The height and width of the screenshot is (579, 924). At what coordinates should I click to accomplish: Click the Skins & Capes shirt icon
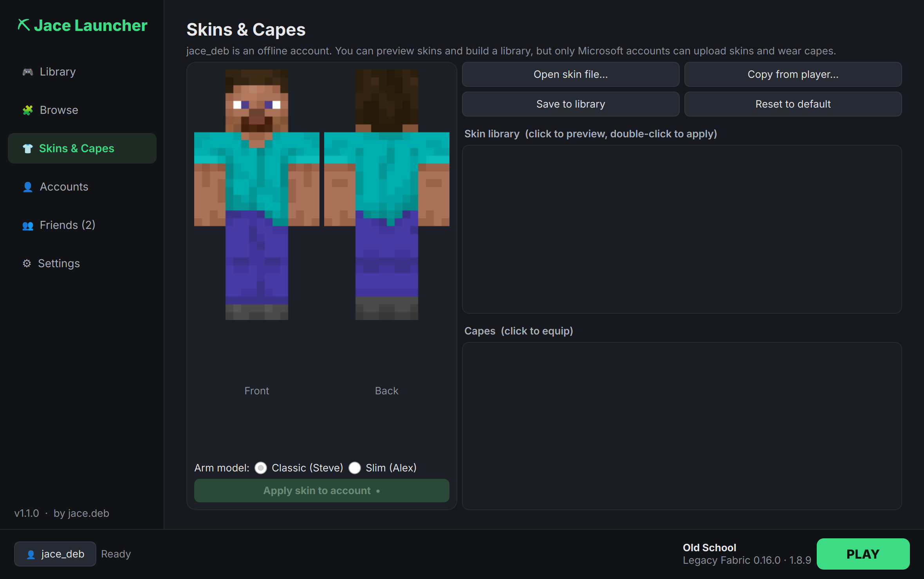pos(27,149)
